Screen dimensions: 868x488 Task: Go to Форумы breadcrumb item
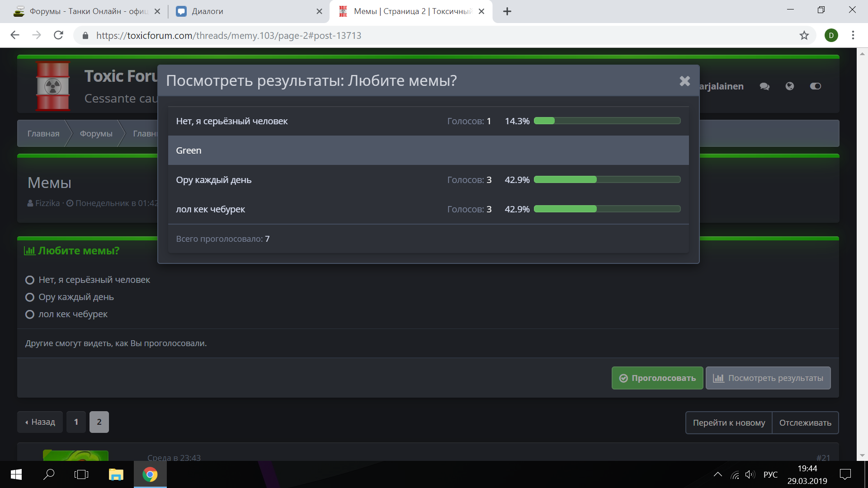96,133
